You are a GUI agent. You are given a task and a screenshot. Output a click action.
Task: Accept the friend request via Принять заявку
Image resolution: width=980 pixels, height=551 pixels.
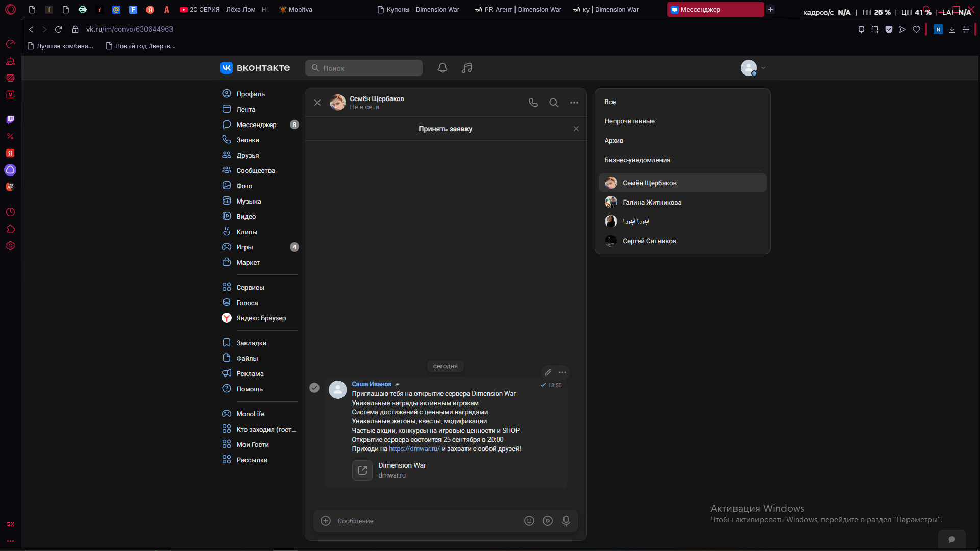(445, 129)
